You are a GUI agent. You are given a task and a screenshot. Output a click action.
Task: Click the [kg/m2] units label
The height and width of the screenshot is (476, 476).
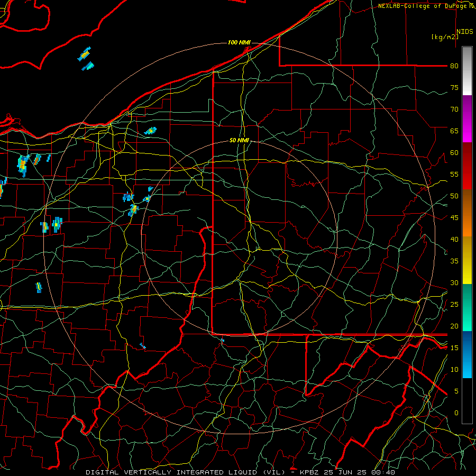pyautogui.click(x=445, y=37)
